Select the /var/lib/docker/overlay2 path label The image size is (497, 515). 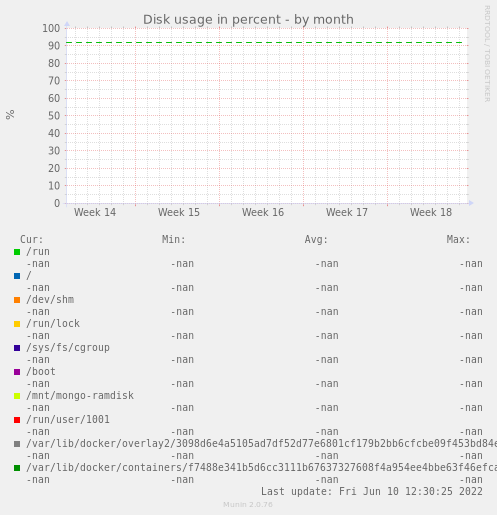pyautogui.click(x=261, y=444)
